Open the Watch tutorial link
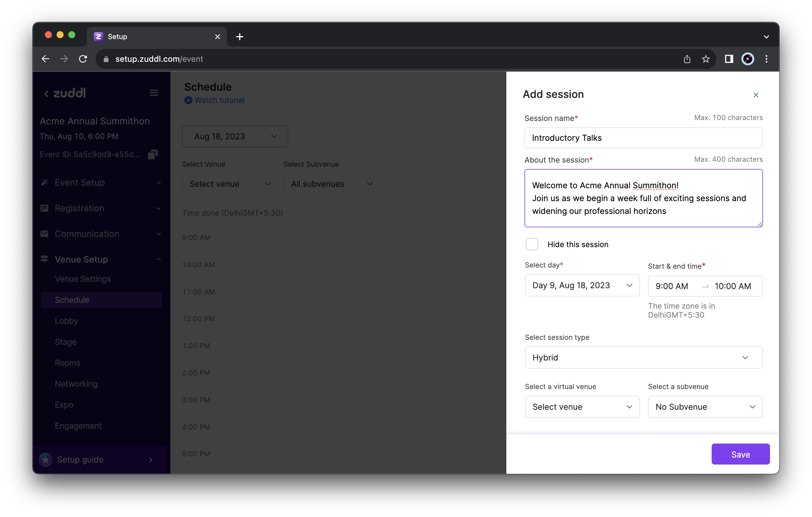Image resolution: width=812 pixels, height=517 pixels. tap(219, 100)
